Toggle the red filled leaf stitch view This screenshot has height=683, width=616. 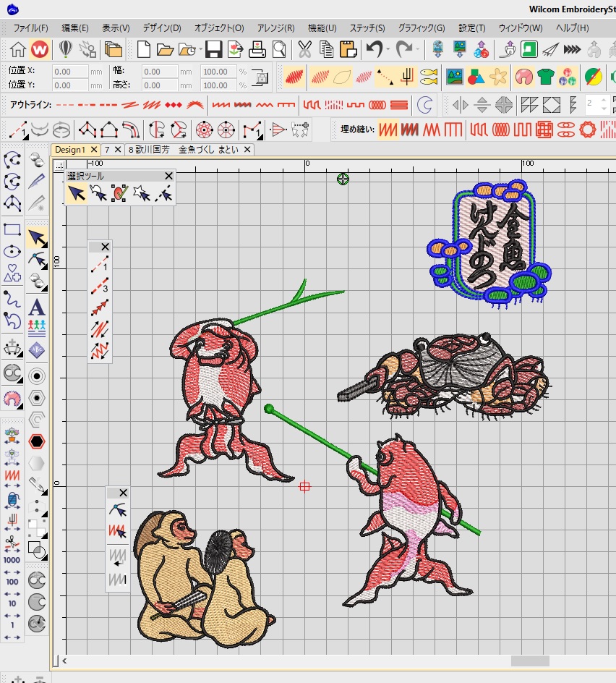pyautogui.click(x=295, y=77)
